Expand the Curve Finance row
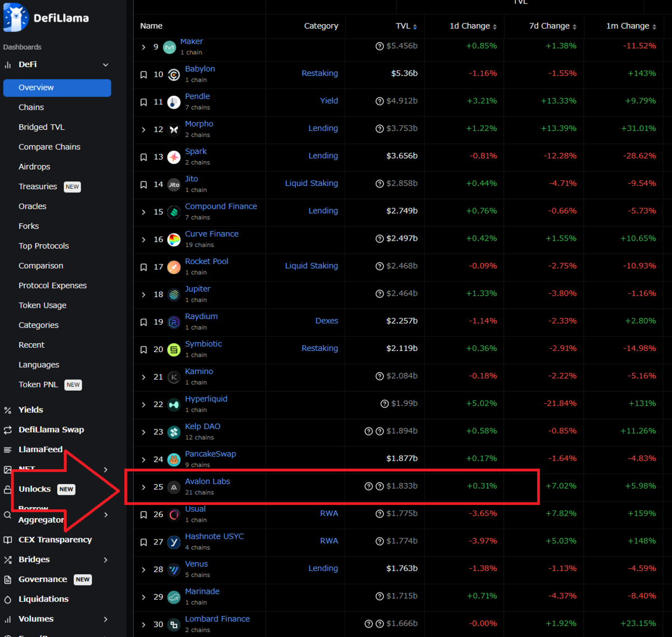Screen dimensions: 672x637 (144, 240)
